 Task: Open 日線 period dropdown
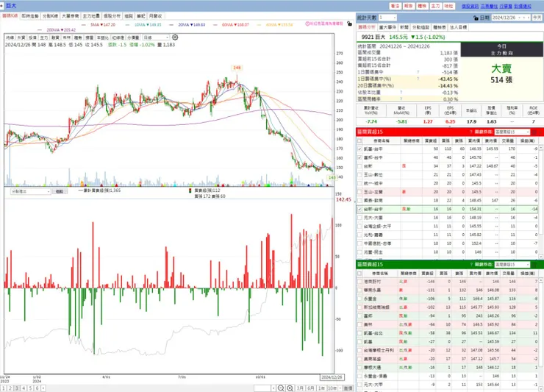[x=156, y=38]
